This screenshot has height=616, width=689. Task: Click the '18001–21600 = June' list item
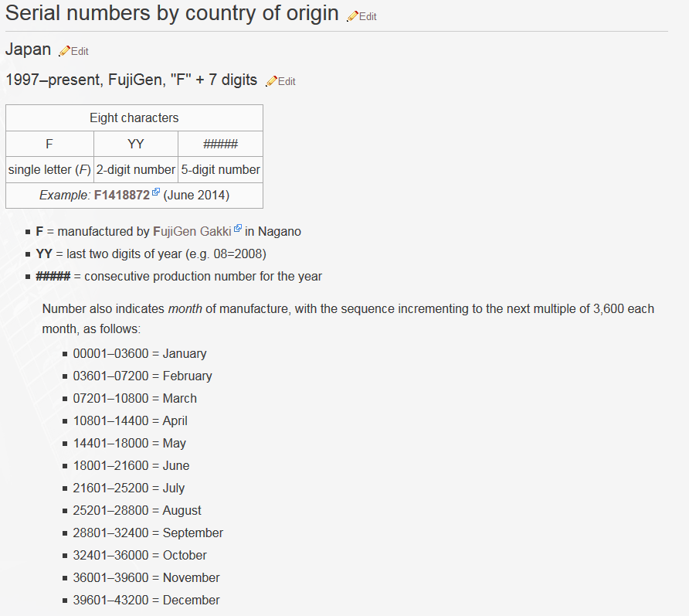(x=131, y=465)
